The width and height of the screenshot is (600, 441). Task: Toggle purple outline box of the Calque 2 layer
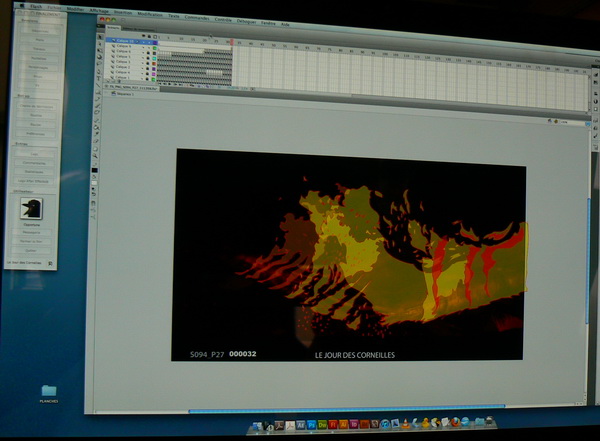point(154,69)
